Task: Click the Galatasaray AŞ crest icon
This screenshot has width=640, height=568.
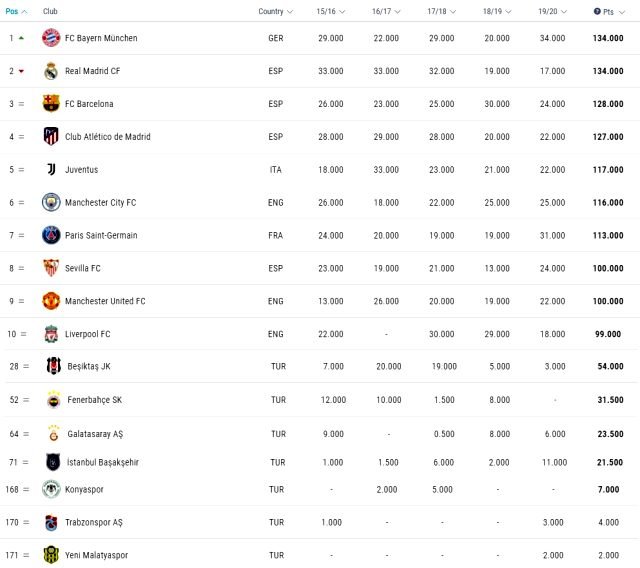Action: coord(53,433)
